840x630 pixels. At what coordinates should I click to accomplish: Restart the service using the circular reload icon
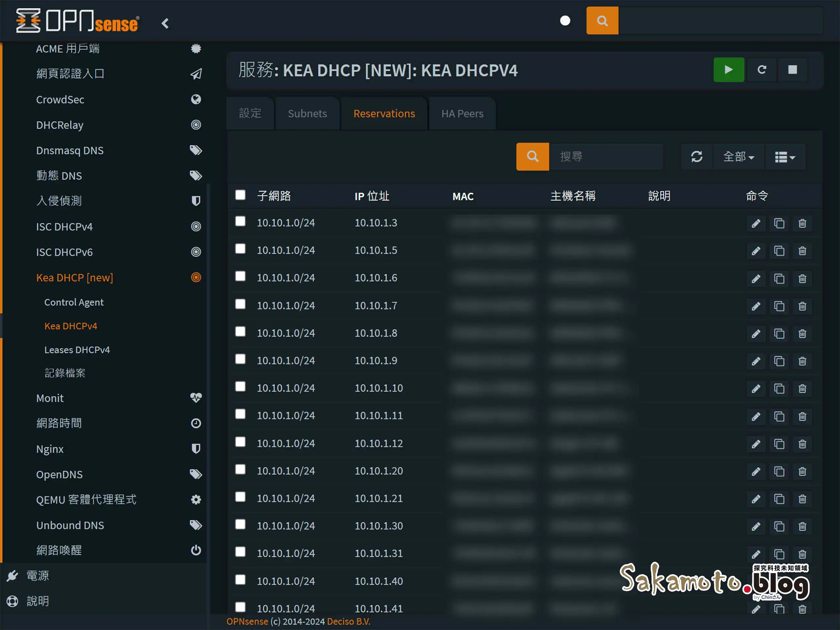[x=761, y=70]
